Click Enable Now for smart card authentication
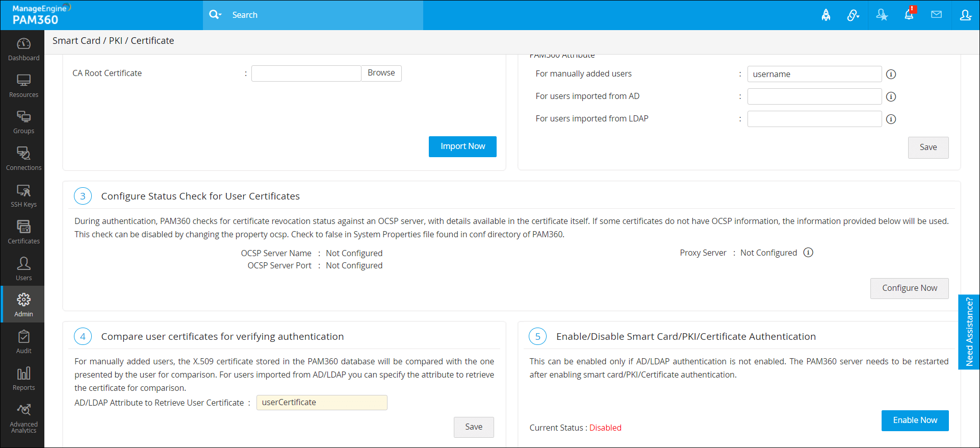This screenshot has height=448, width=980. point(915,420)
